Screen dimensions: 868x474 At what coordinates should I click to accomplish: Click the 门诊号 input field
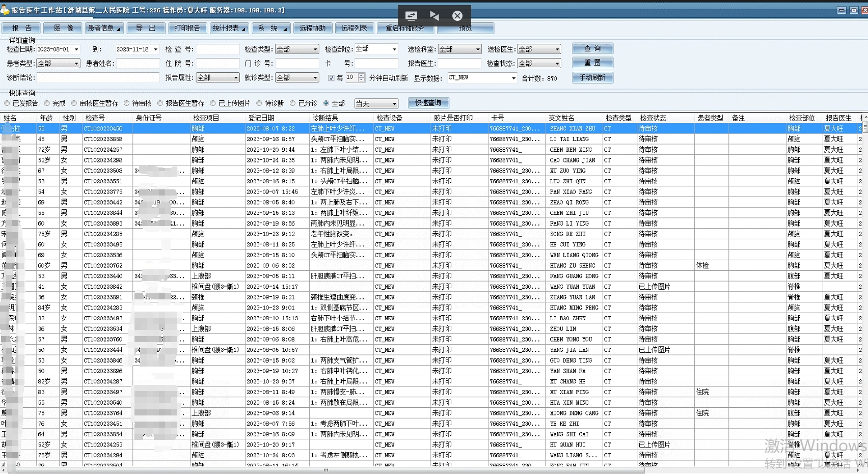coord(297,64)
